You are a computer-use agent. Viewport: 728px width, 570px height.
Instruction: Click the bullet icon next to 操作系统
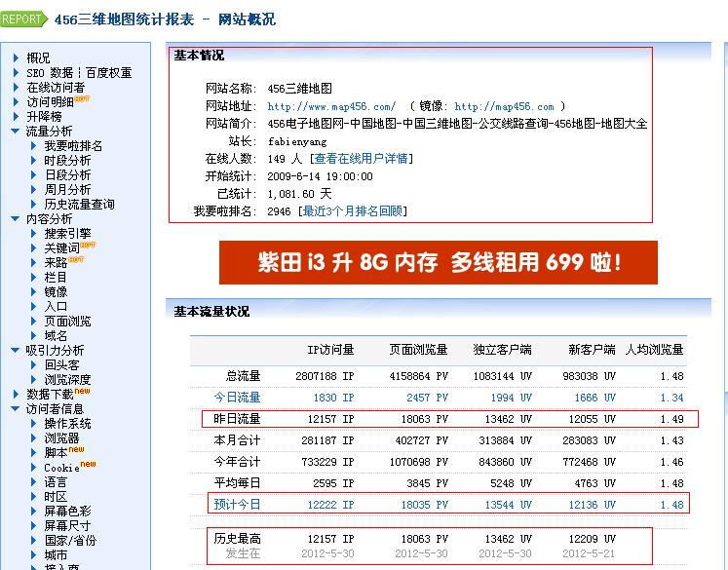pos(34,424)
